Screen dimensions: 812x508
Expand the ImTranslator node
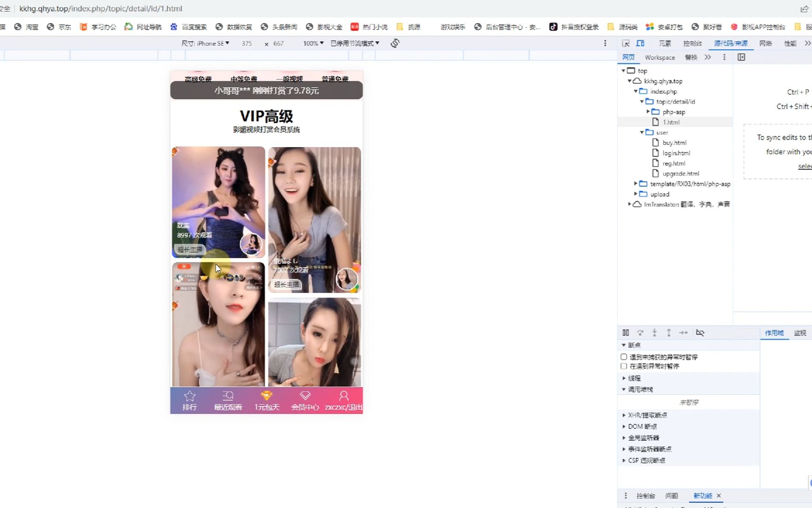coord(630,204)
